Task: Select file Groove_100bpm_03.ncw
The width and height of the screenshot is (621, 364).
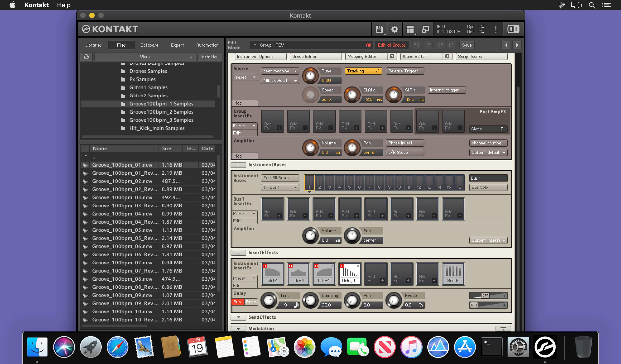Action: [148, 198]
